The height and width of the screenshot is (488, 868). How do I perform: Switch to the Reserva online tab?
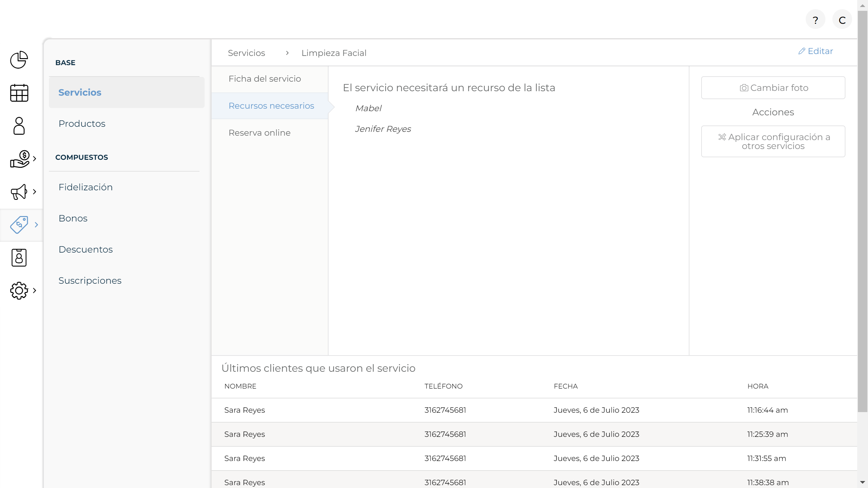[x=270, y=133]
